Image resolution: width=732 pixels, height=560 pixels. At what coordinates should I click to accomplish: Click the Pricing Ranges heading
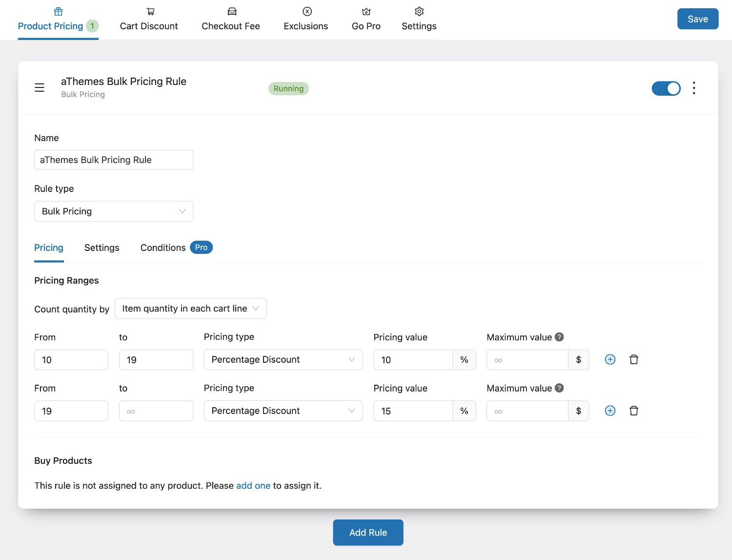(66, 280)
